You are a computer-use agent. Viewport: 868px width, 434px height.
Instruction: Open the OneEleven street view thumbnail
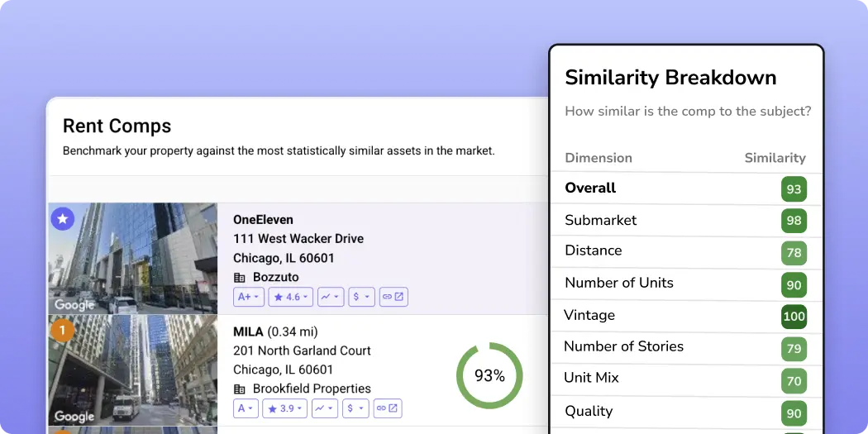133,259
